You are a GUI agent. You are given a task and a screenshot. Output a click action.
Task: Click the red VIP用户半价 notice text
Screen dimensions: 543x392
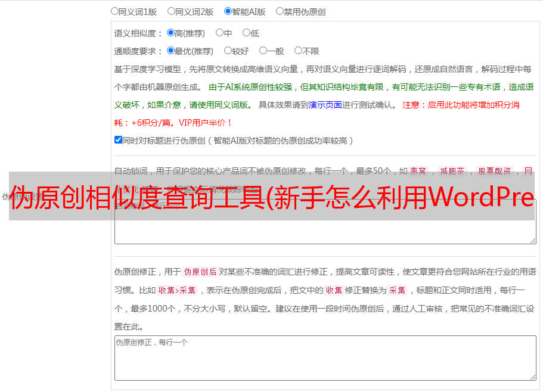tap(205, 123)
